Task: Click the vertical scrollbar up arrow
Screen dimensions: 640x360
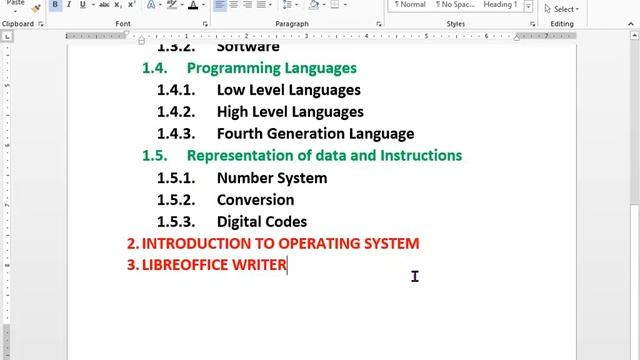Action: (635, 36)
